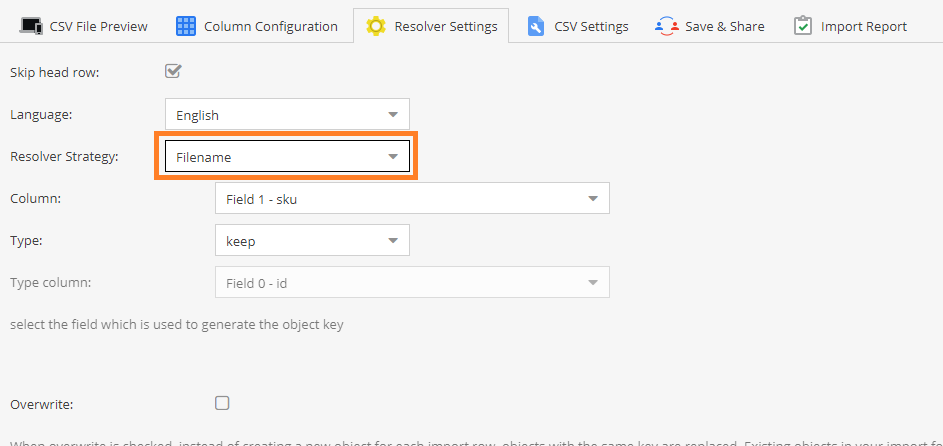Image resolution: width=943 pixels, height=446 pixels.
Task: Open the Language dropdown showing English
Action: pos(287,114)
